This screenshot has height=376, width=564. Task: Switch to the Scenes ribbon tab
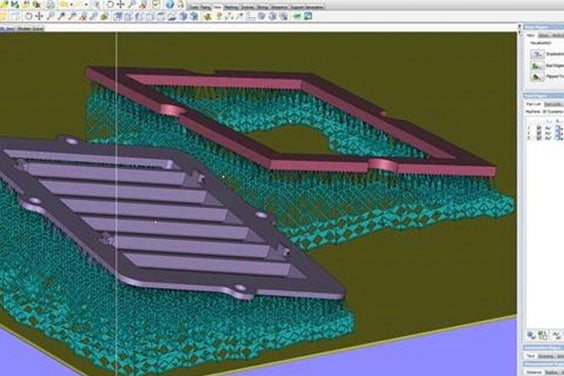point(248,7)
